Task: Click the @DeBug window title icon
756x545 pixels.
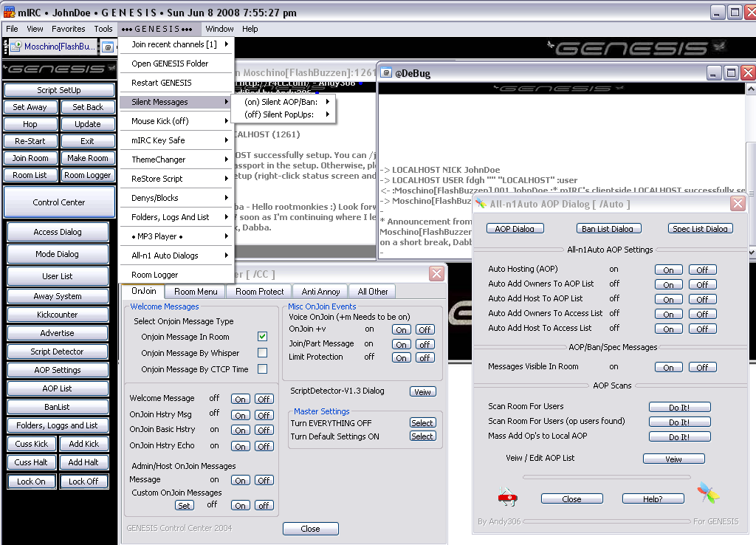Action: 385,73
